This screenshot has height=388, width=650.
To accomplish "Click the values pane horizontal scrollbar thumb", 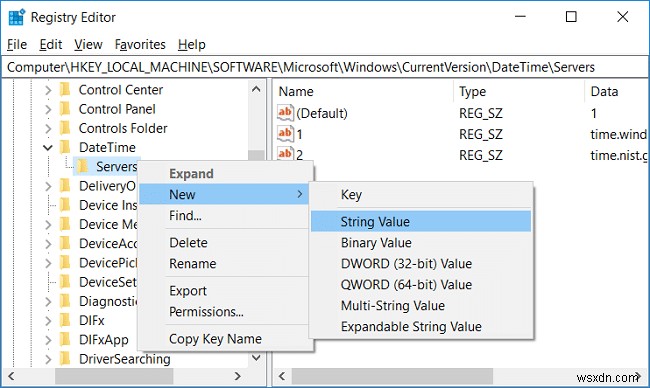I will [x=392, y=376].
